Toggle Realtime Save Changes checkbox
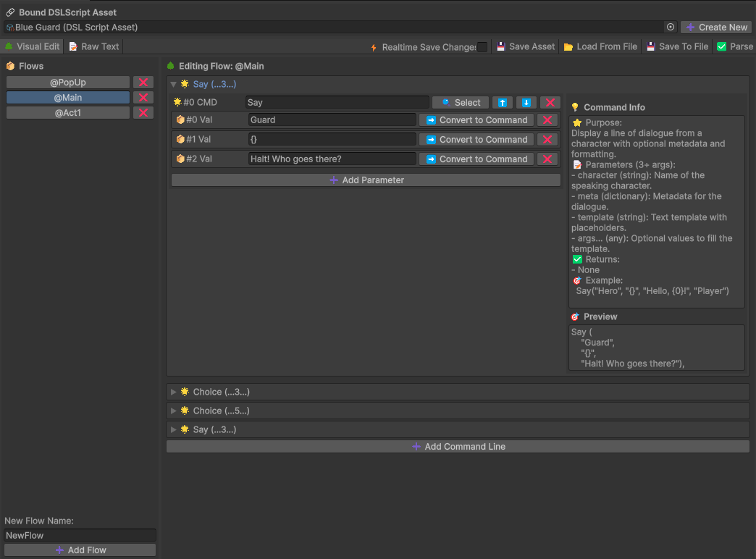Image resolution: width=756 pixels, height=559 pixels. pyautogui.click(x=482, y=47)
